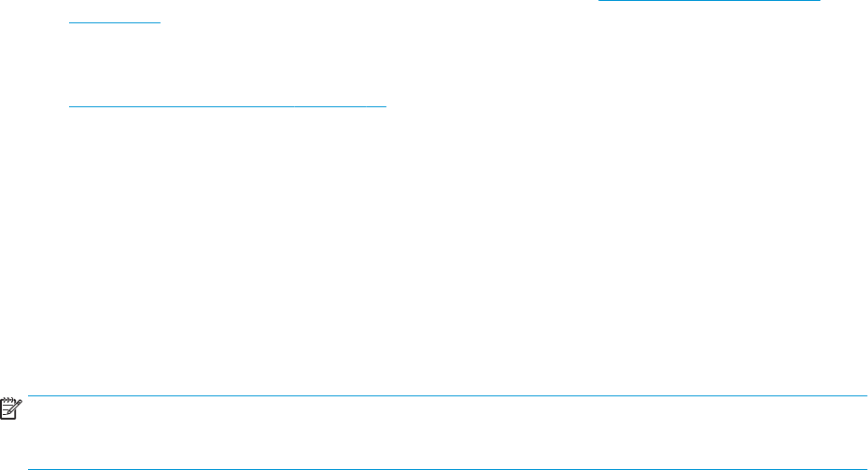Follow the long underlined link's middle segment
Screen dimensions: 868x470
click(329, 106)
